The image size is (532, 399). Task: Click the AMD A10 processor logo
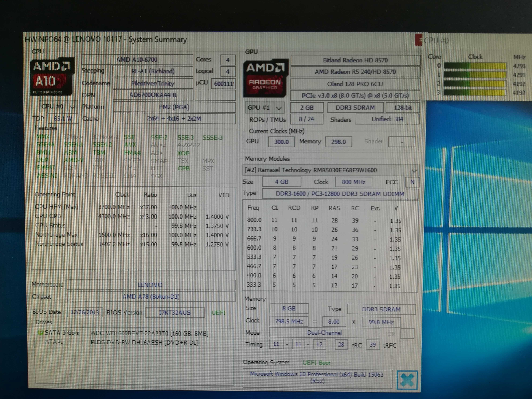(52, 77)
